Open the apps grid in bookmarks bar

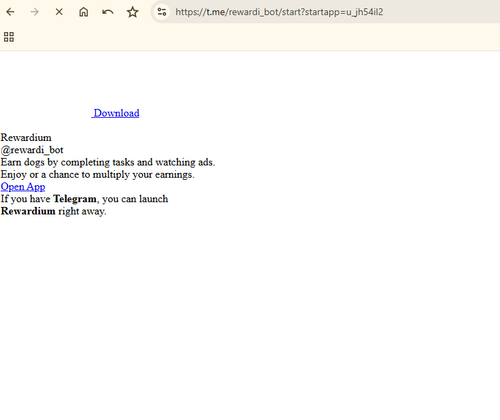point(9,37)
